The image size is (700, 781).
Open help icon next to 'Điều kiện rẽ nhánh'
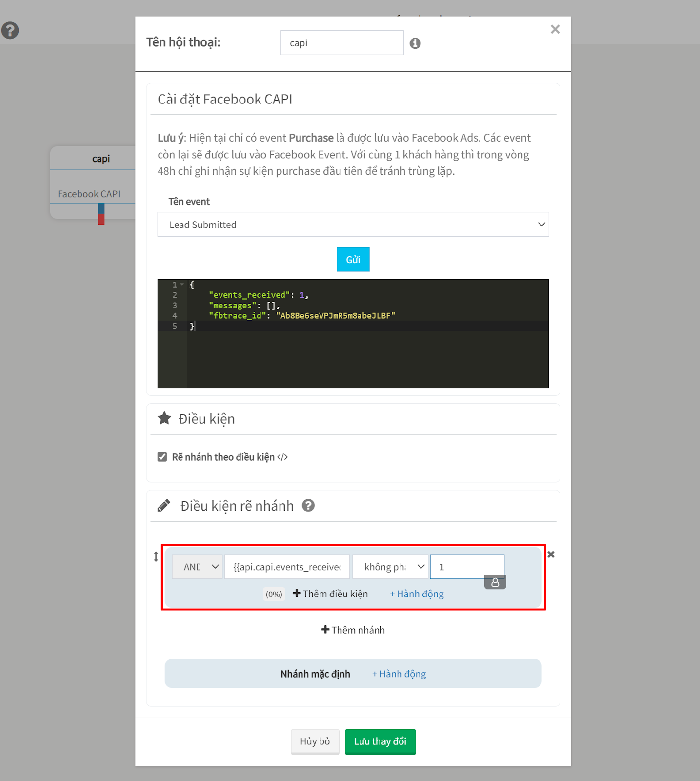(x=308, y=506)
